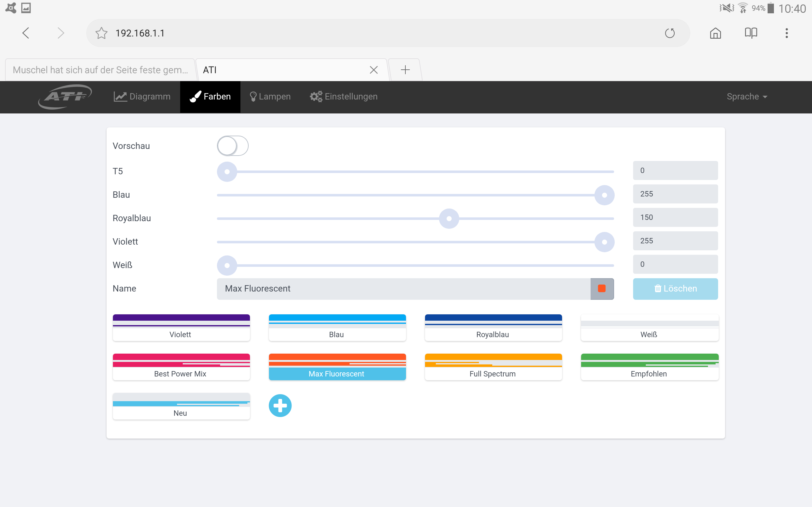Select the Full Spectrum preset
The width and height of the screenshot is (812, 507).
493,367
